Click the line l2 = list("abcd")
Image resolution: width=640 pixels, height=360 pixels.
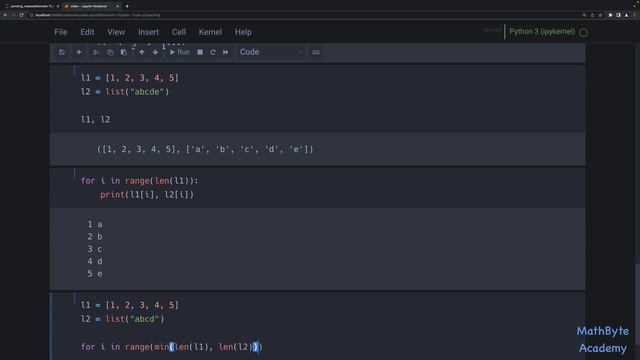122,319
